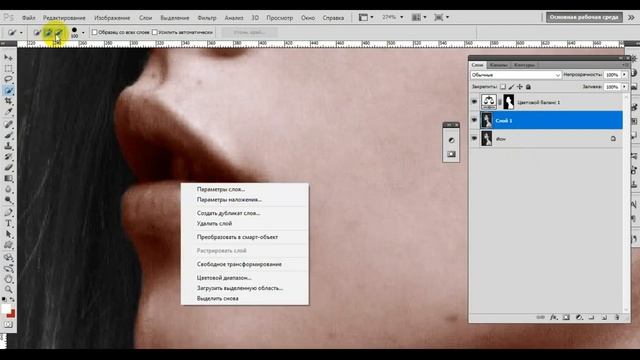The image size is (640, 360).
Task: Select the Rectangular Marquee tool
Action: (x=8, y=69)
